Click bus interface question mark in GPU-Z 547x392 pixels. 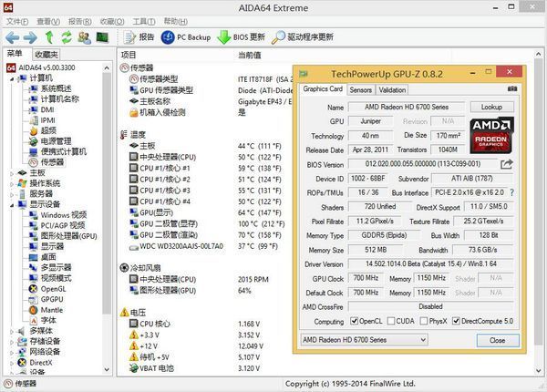pos(511,192)
